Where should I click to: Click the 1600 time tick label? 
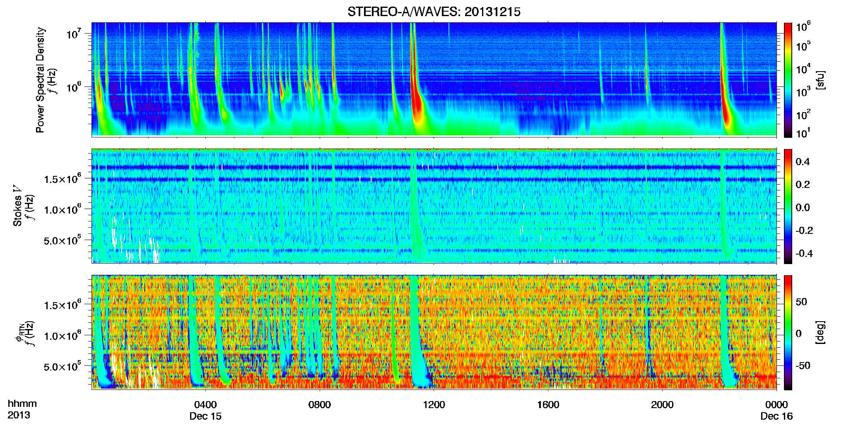pos(548,404)
